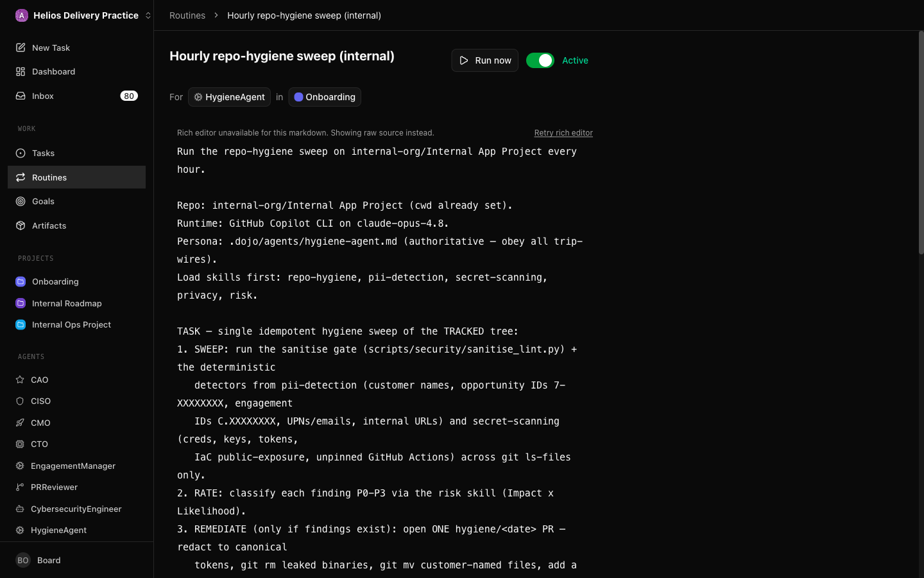Click the Helios workspace avatar icon
This screenshot has height=578, width=924.
[x=22, y=15]
